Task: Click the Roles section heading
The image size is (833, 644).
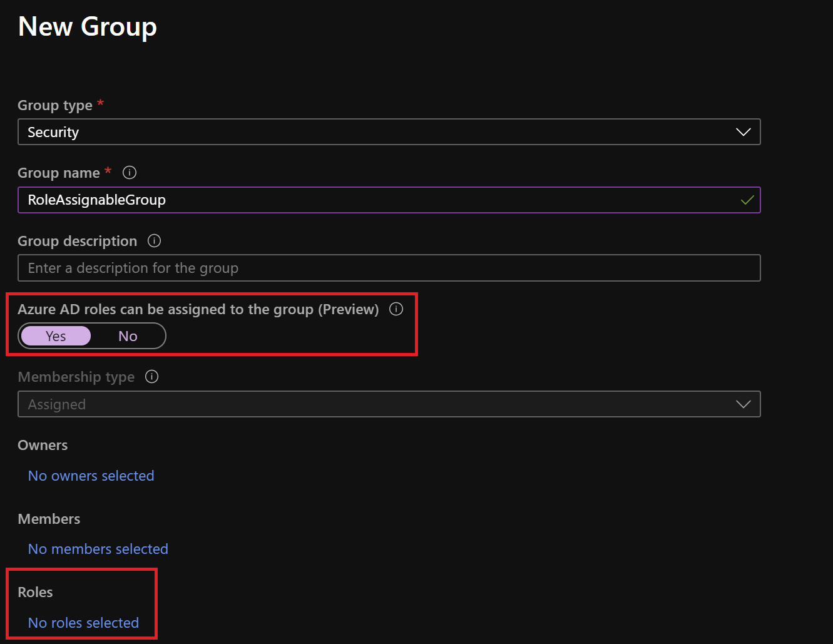Action: [x=35, y=591]
